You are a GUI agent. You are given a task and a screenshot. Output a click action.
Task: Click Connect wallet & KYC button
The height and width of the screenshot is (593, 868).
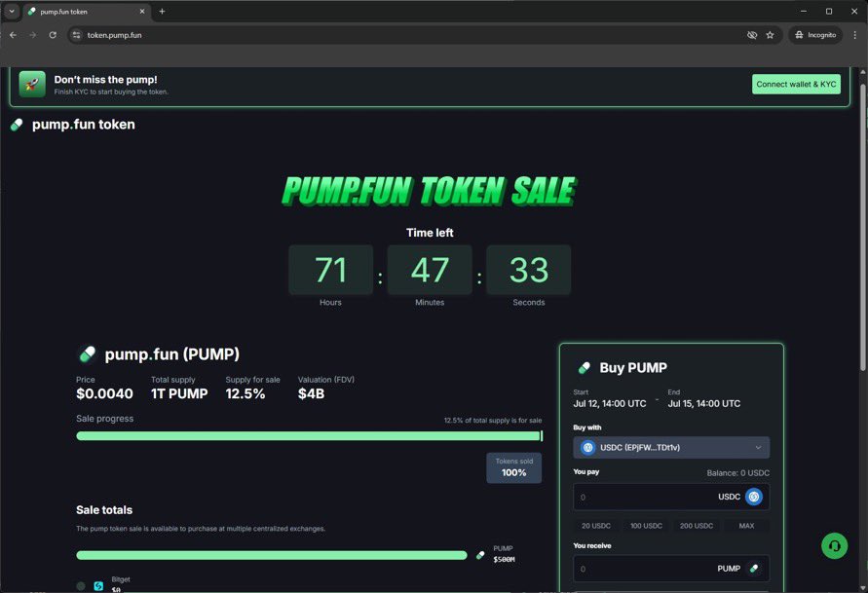[796, 84]
